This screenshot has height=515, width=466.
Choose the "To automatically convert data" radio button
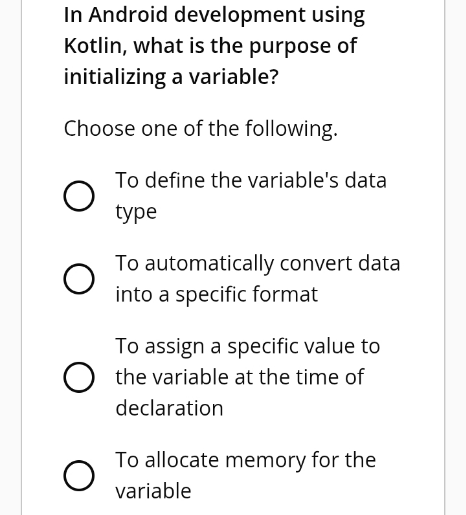pos(79,279)
